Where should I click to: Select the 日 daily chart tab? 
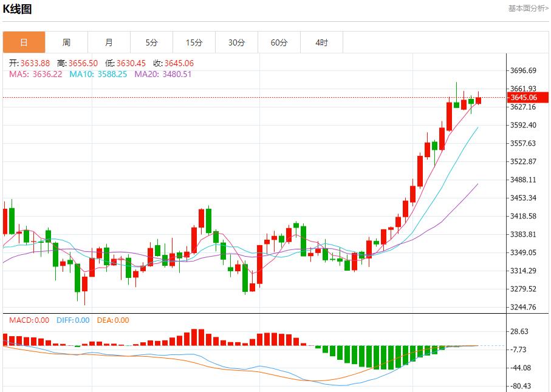tap(24, 42)
